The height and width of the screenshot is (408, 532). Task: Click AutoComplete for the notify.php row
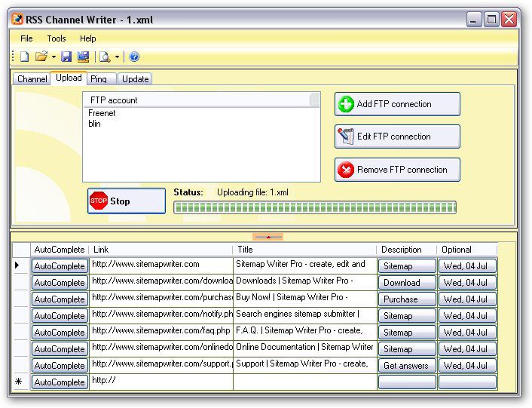60,316
